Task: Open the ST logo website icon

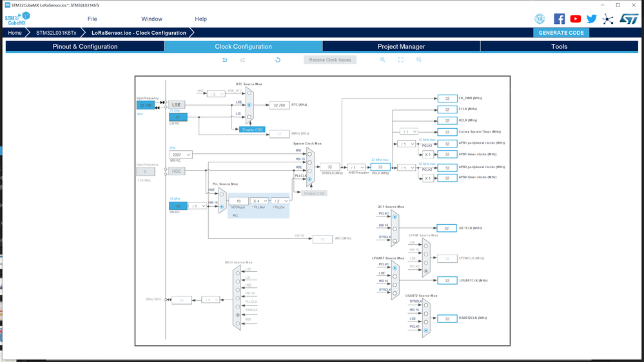Action: [629, 19]
